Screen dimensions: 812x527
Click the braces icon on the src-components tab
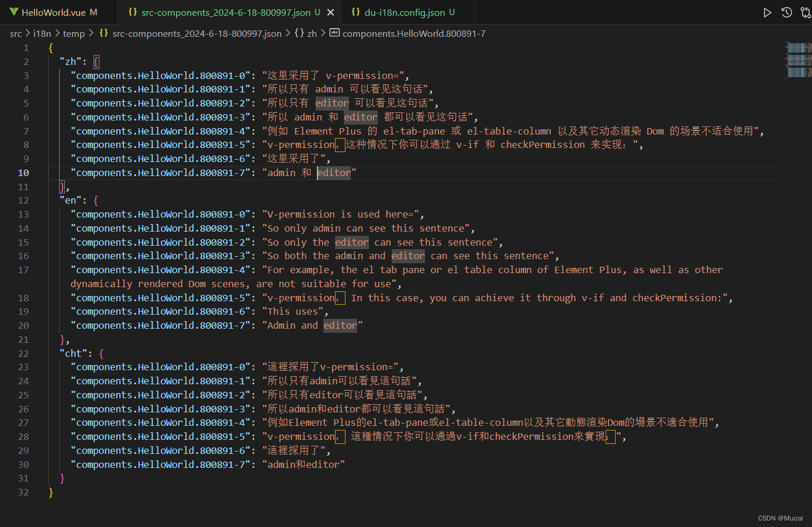pos(133,12)
